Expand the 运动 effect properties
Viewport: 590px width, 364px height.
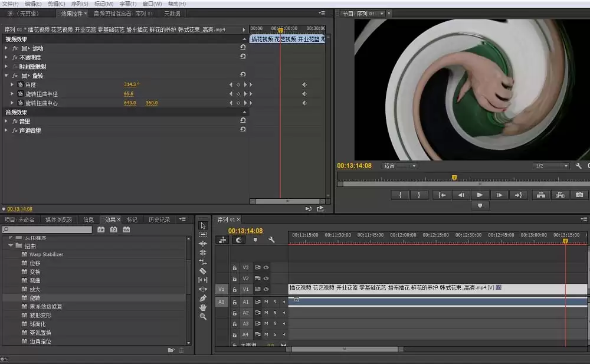coord(6,48)
